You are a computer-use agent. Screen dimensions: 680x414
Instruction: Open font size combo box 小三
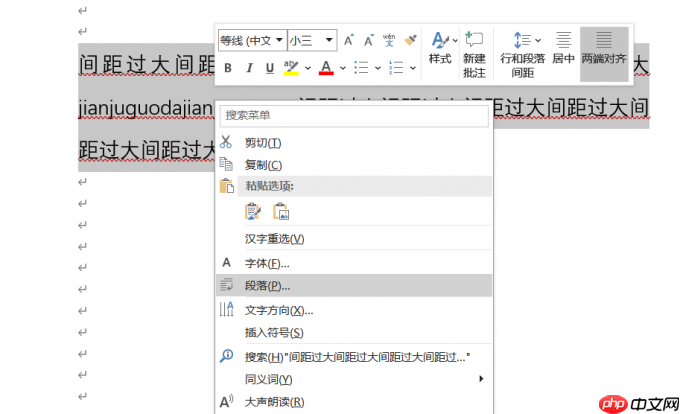(x=312, y=40)
